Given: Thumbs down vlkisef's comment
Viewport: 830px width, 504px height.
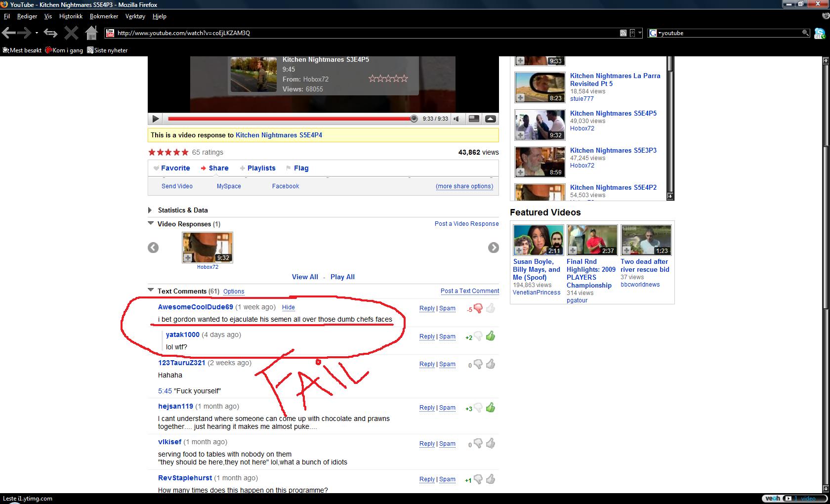Looking at the screenshot, I should coord(478,444).
